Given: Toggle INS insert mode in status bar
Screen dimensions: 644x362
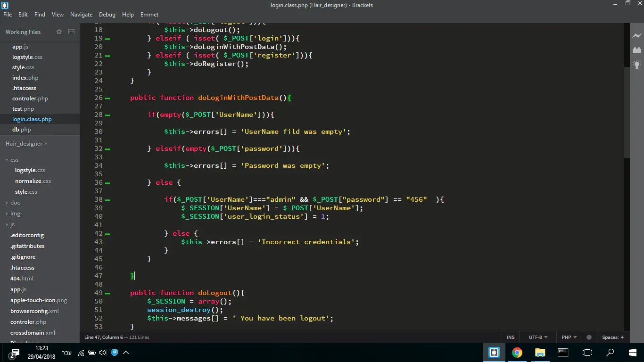Looking at the screenshot, I should (511, 337).
